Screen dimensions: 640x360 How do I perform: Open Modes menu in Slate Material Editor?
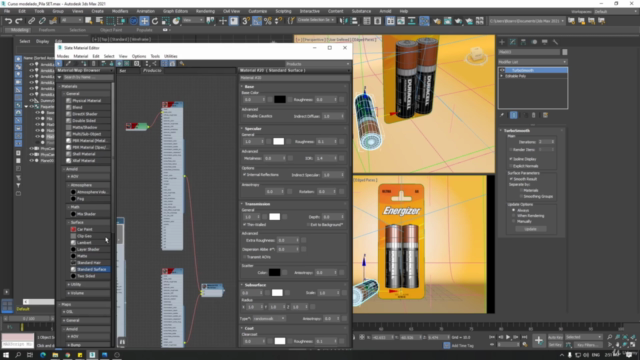pos(63,56)
